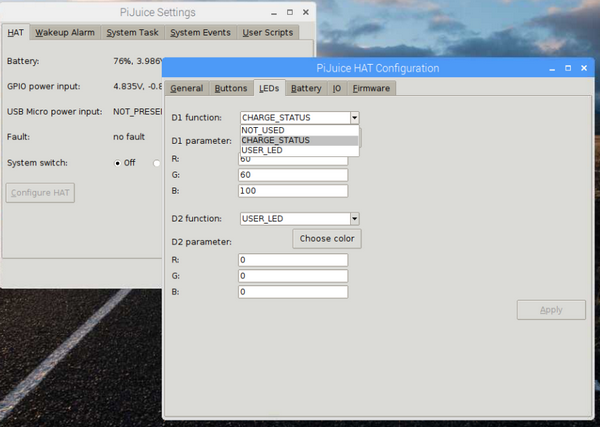Focus the D2 G value field
The image size is (600, 427).
(293, 276)
